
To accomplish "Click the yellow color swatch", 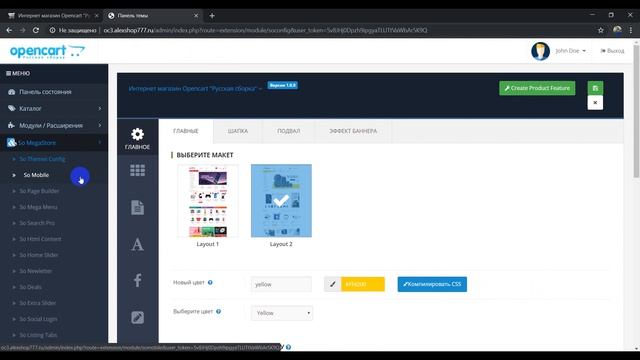I will coord(363,284).
